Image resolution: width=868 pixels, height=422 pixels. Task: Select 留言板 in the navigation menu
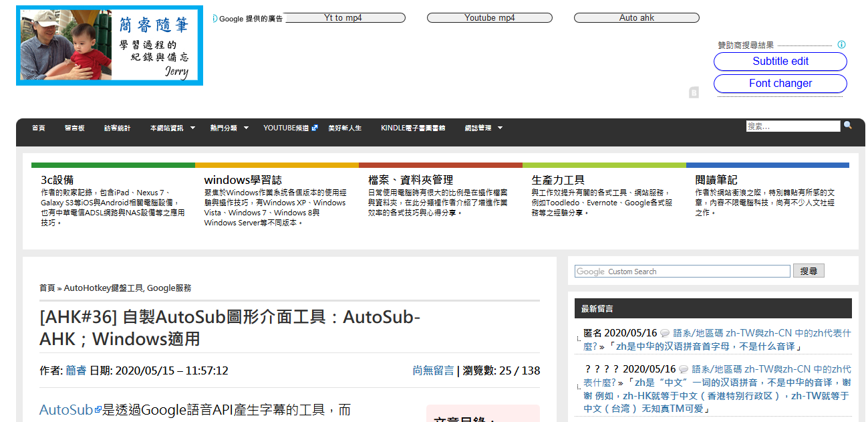coord(75,127)
